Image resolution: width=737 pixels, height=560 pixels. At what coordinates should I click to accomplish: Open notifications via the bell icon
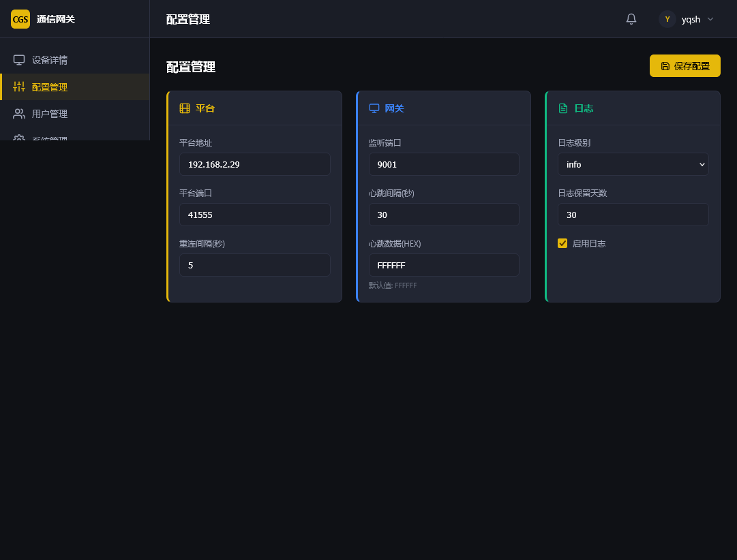point(631,19)
